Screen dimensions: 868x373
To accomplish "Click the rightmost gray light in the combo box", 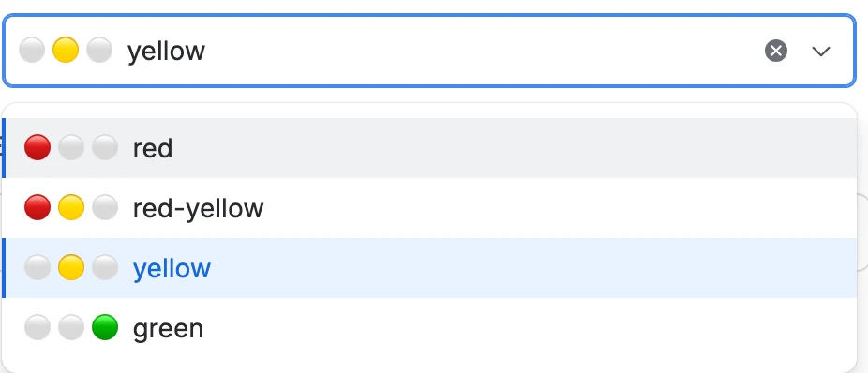I will (x=99, y=50).
